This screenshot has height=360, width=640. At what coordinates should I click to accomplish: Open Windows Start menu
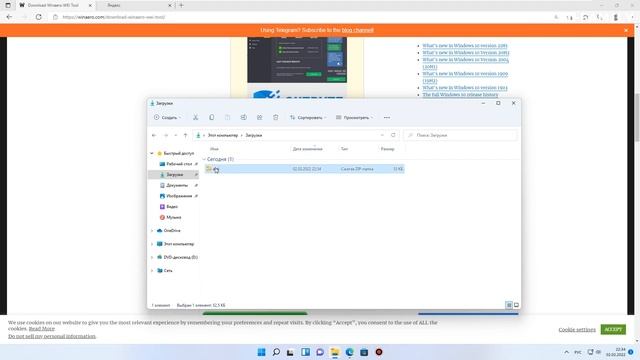point(262,352)
